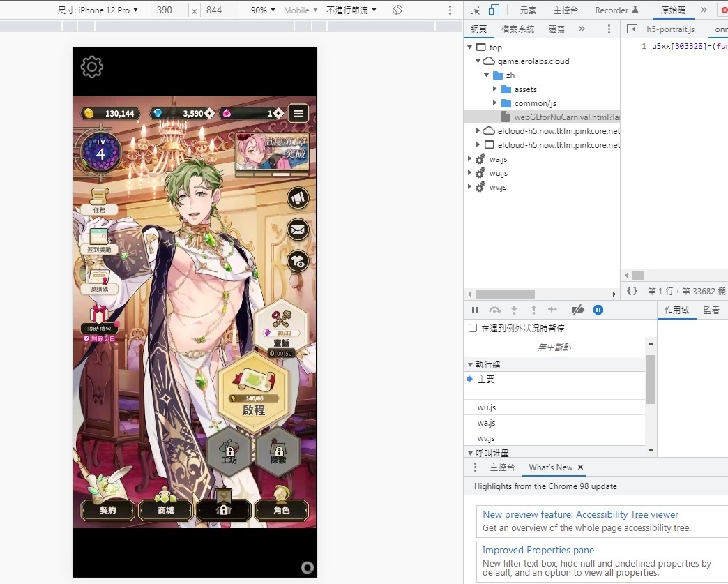The height and width of the screenshot is (584, 728).
Task: Click the pretty print braces icon
Action: click(x=632, y=292)
